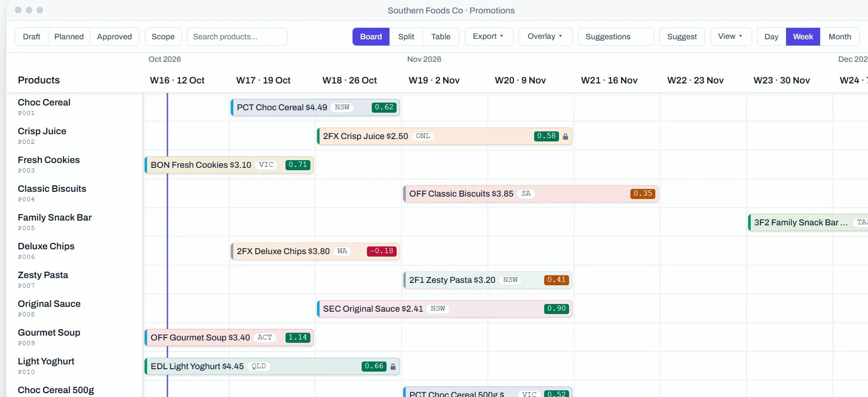Toggle the Draft status filter

[x=32, y=36]
